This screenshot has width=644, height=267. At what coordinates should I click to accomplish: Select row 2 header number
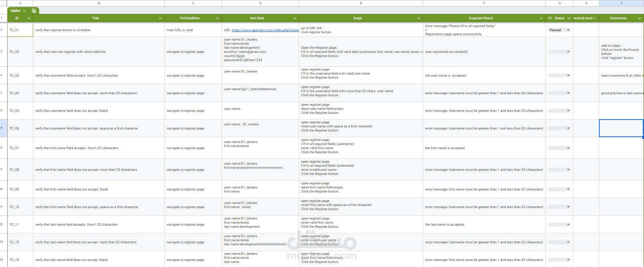click(3, 30)
